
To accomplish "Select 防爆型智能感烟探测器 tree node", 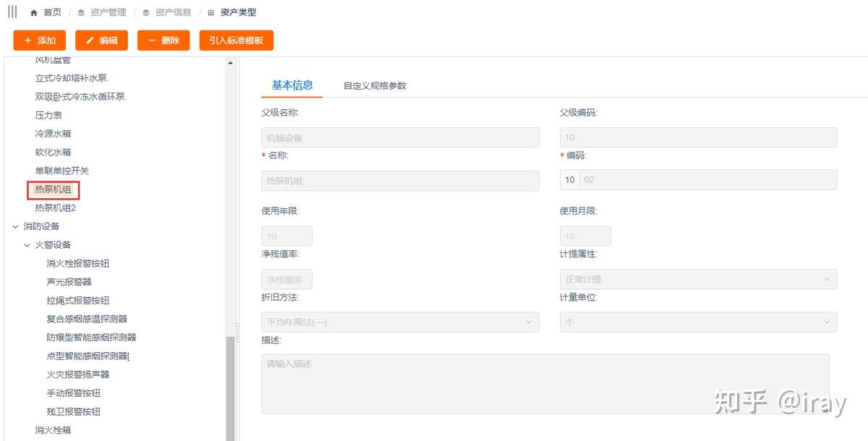I will (x=91, y=338).
